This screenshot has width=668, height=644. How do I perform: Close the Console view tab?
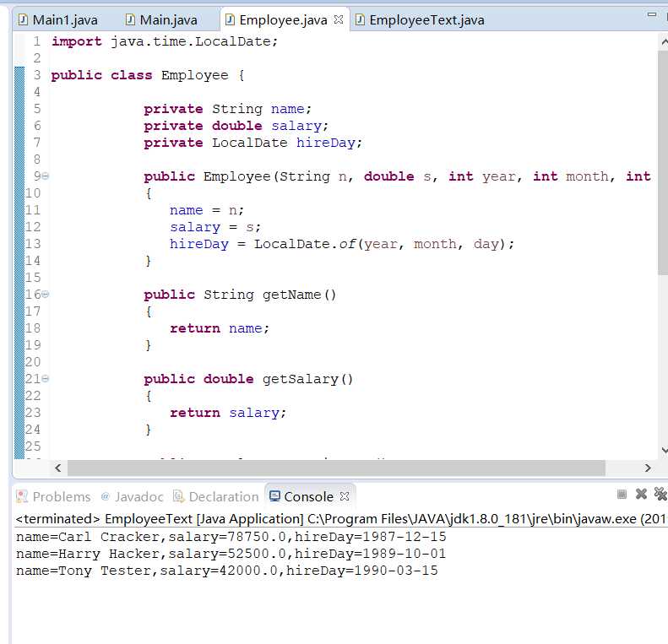(x=345, y=496)
